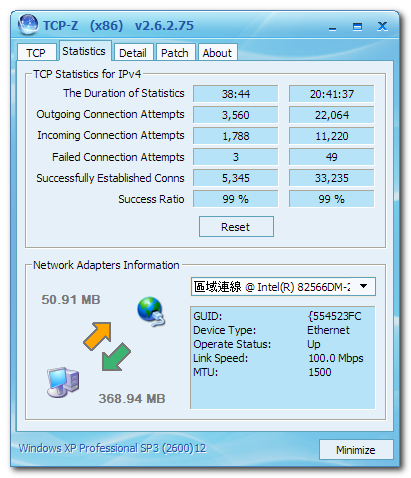The height and width of the screenshot is (478, 411).
Task: Click the desktop computer icon
Action: (x=63, y=382)
